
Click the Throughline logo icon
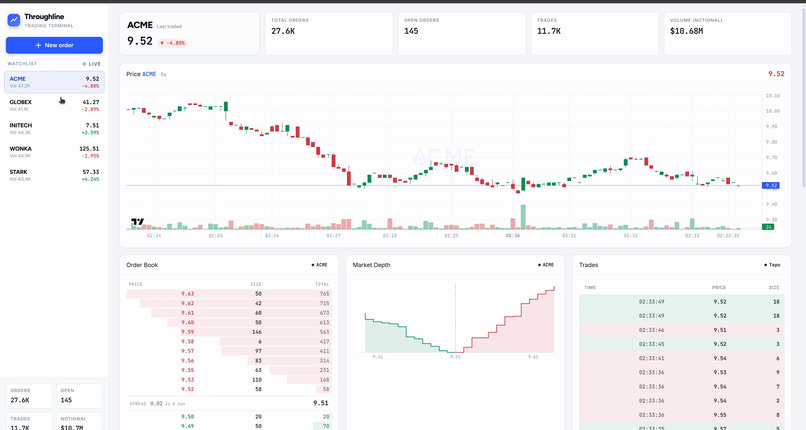[x=14, y=20]
